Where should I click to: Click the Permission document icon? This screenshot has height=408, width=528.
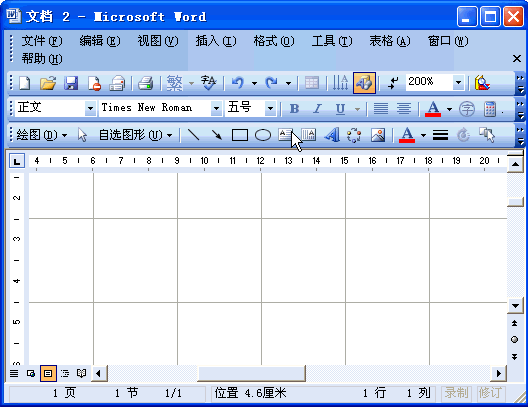coord(94,83)
